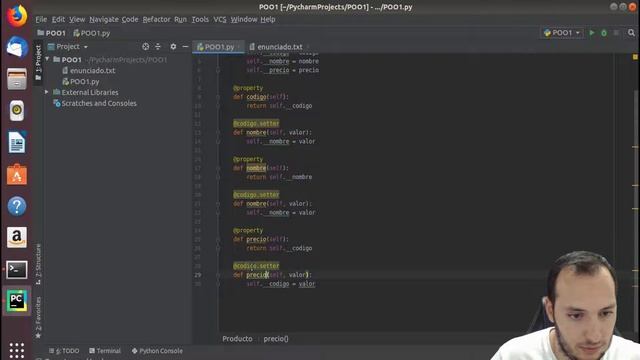Launch Thunderbird mail from the dock
Screen dimensions: 640x360
pyautogui.click(x=17, y=47)
